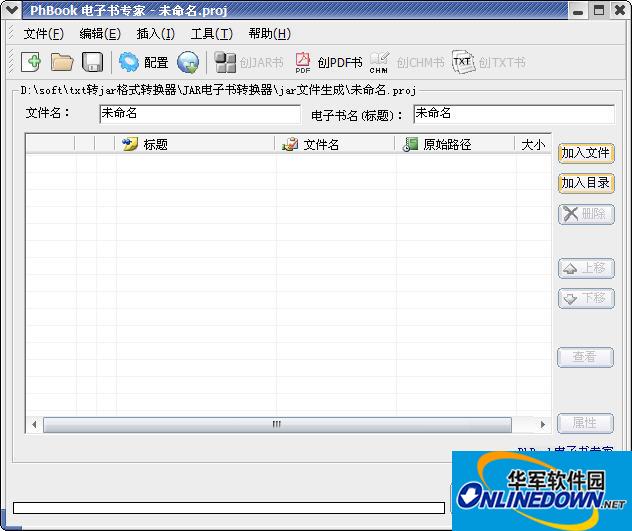Viewport: 632px width, 531px height.
Task: Focus the 文件名 input field
Action: coord(200,114)
